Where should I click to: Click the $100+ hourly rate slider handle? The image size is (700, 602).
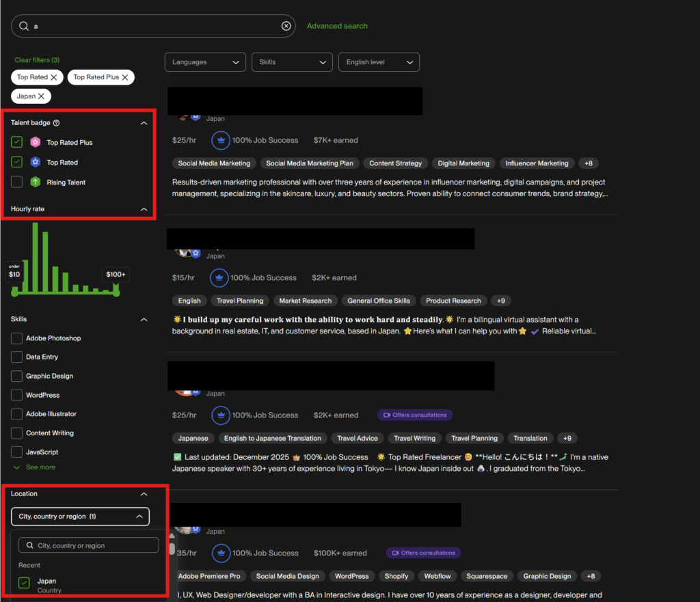click(116, 292)
